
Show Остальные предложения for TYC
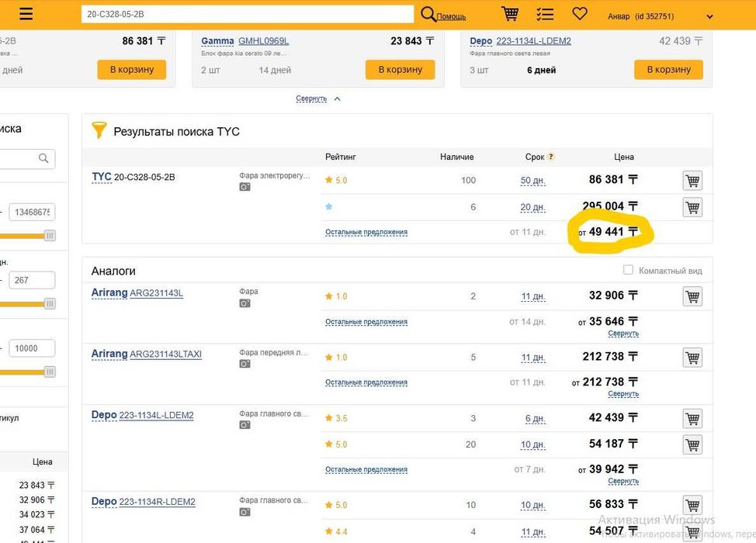point(366,232)
